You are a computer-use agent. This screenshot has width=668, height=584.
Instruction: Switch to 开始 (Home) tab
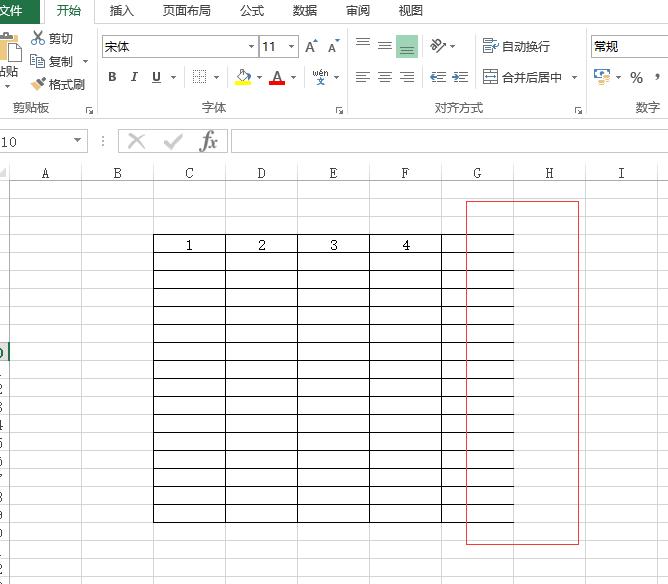(x=69, y=11)
